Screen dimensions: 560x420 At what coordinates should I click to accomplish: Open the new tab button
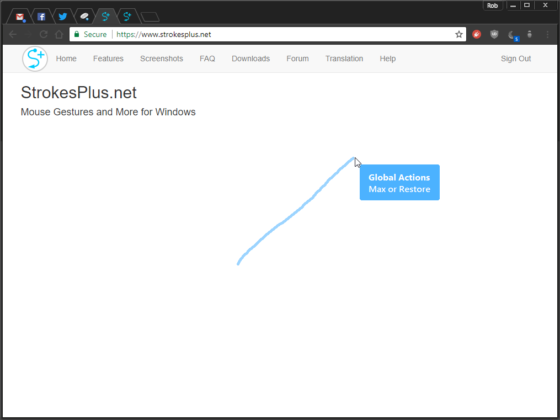click(x=150, y=17)
